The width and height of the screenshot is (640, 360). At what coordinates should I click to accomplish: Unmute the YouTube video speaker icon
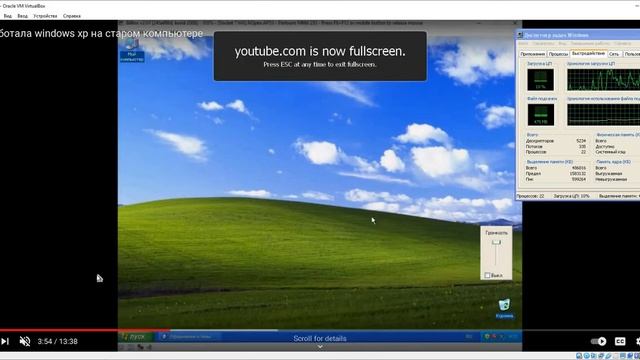25,341
